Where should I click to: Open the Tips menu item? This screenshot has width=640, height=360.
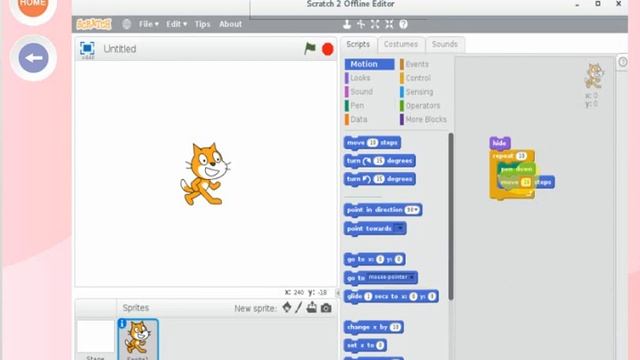coord(202,24)
